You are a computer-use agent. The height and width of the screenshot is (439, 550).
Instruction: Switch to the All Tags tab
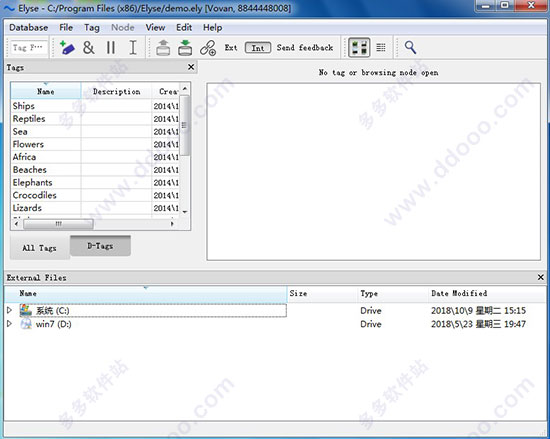pos(39,248)
